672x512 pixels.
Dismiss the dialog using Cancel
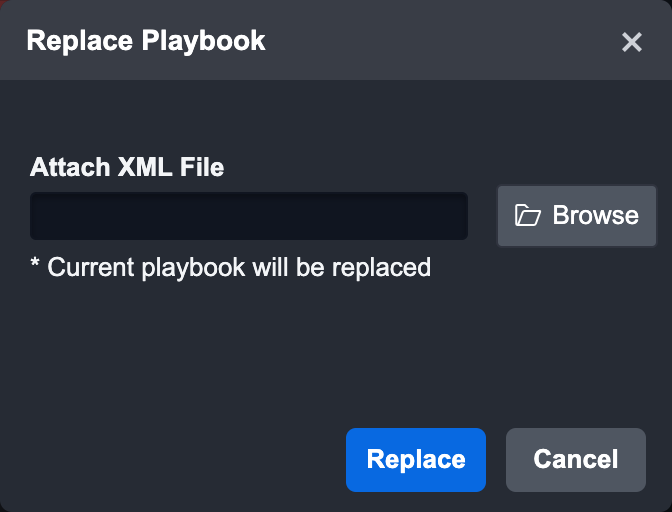click(576, 460)
